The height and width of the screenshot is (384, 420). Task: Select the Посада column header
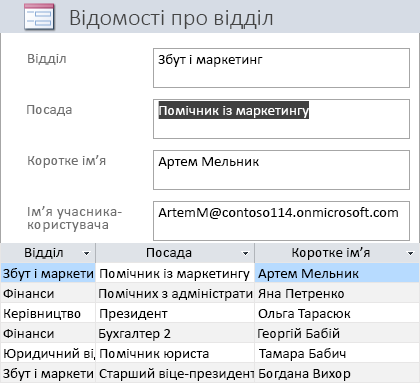tap(175, 253)
